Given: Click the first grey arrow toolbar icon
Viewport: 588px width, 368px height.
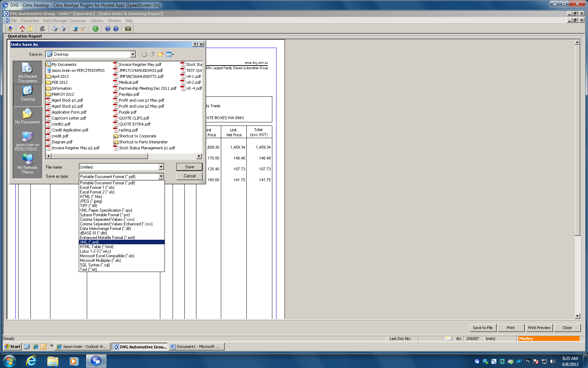Looking at the screenshot, I should 55,29.
